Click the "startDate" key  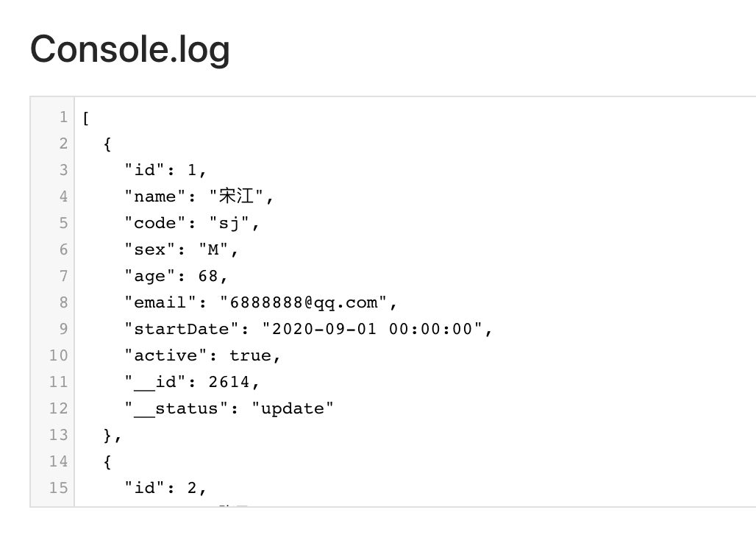(x=182, y=329)
